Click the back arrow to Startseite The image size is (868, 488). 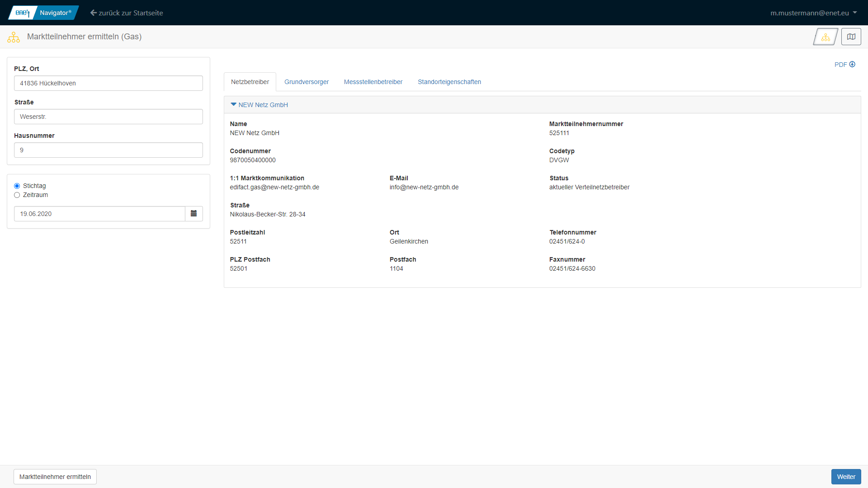click(x=94, y=13)
